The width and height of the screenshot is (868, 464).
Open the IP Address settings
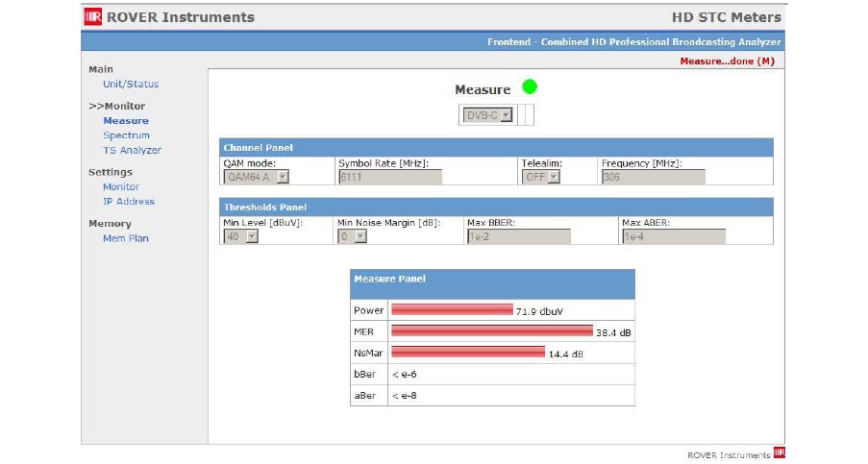(129, 202)
